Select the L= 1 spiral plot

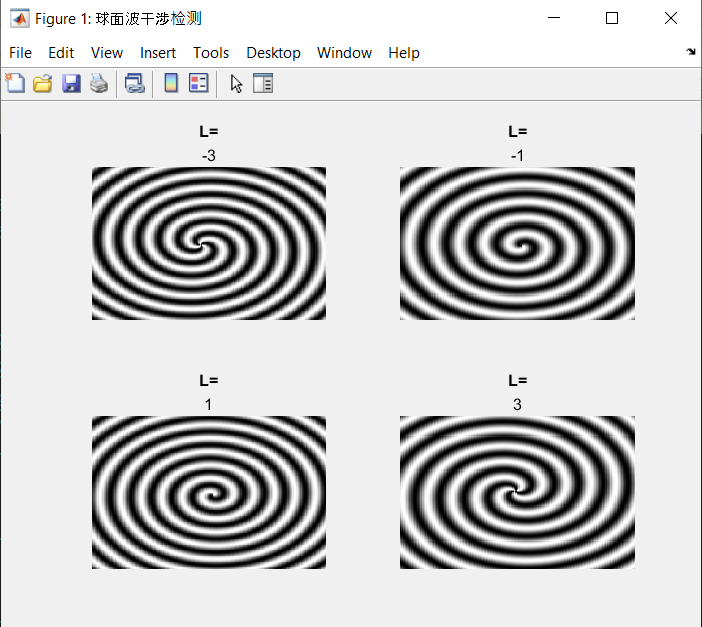(209, 493)
